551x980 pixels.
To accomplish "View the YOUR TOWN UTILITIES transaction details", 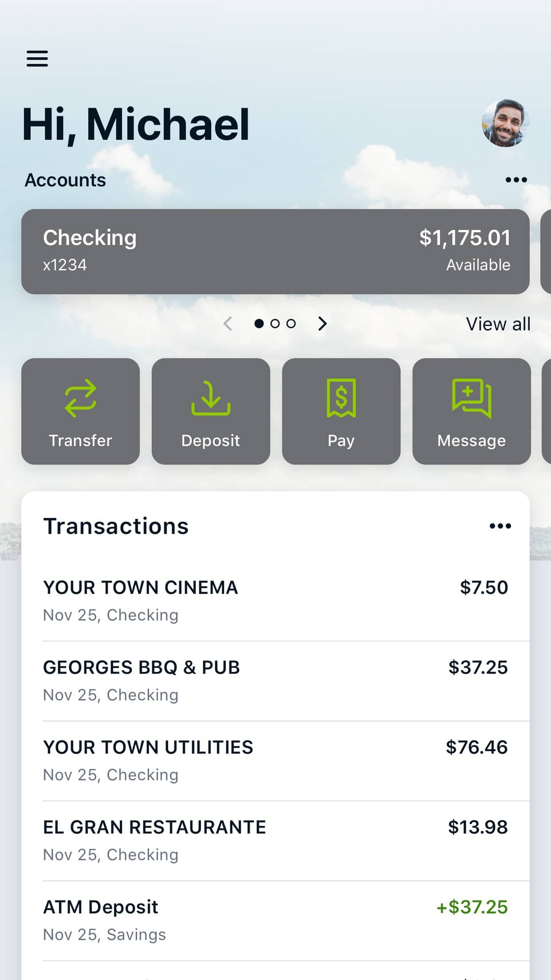I will [x=275, y=761].
